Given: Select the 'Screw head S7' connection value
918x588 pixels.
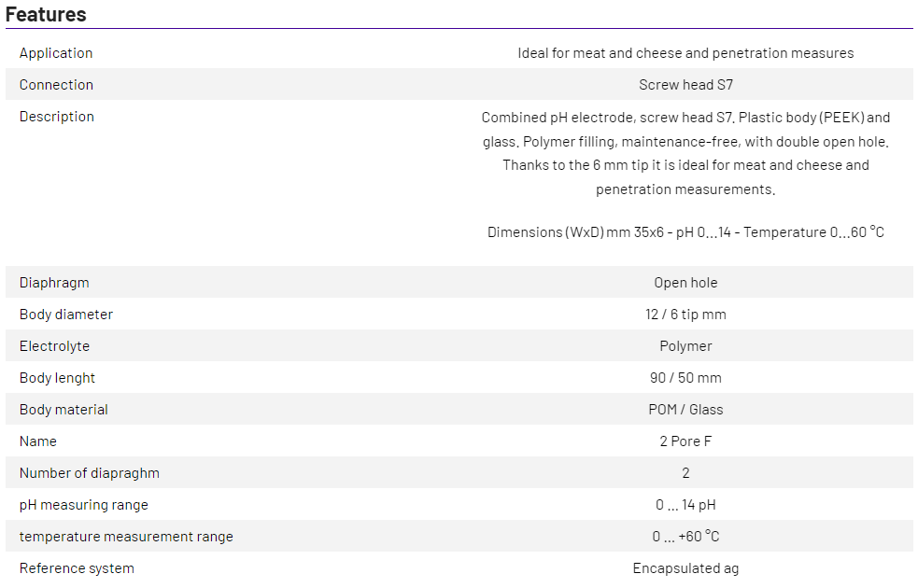Looking at the screenshot, I should click(685, 85).
